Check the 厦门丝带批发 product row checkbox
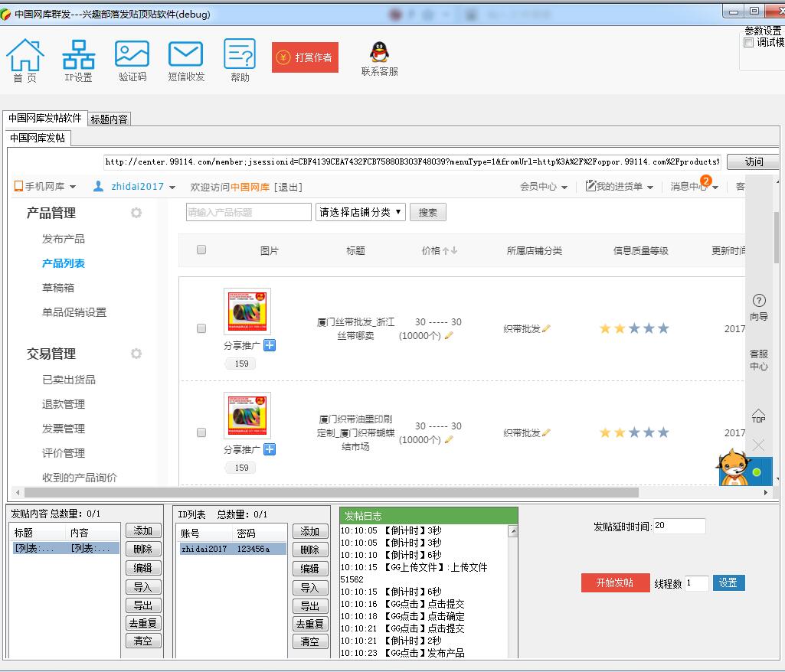Screen dimensions: 785x672 [201, 328]
